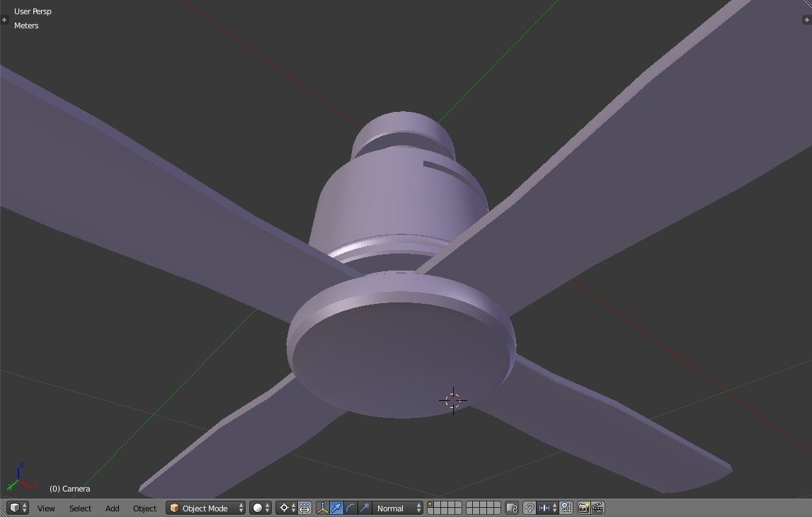Render OpenGL animation with clapperboard icon
Screen dimensions: 812x517
[597, 509]
